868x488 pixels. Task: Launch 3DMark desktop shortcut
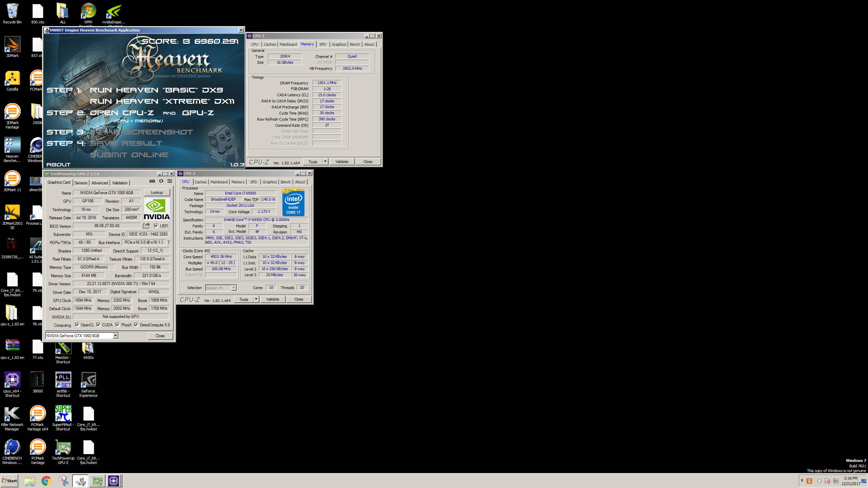[12, 47]
